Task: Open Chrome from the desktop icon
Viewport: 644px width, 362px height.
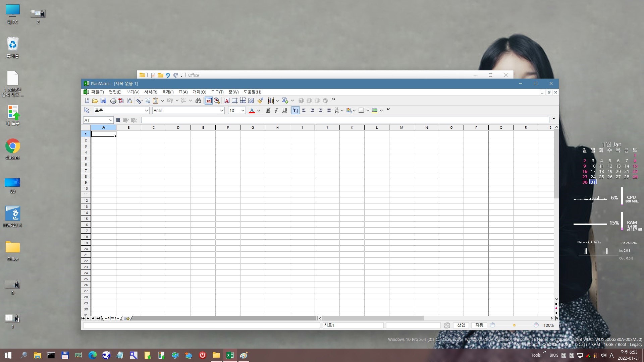Action: [x=13, y=149]
